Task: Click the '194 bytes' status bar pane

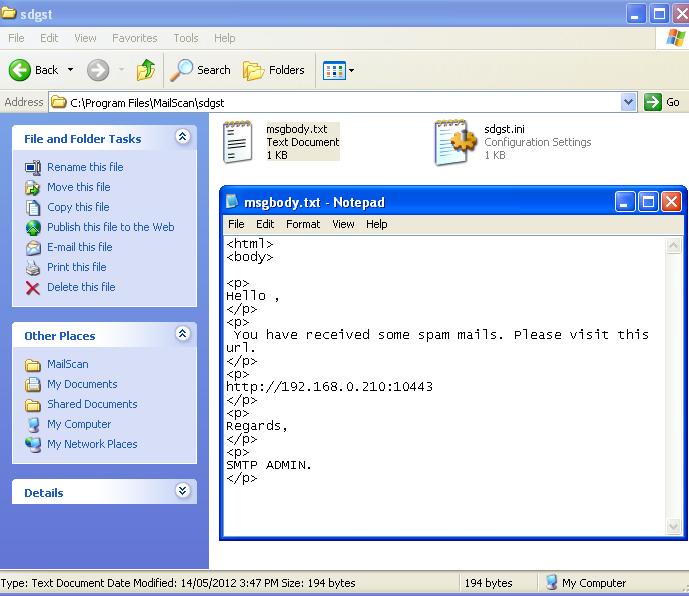Action: point(488,583)
